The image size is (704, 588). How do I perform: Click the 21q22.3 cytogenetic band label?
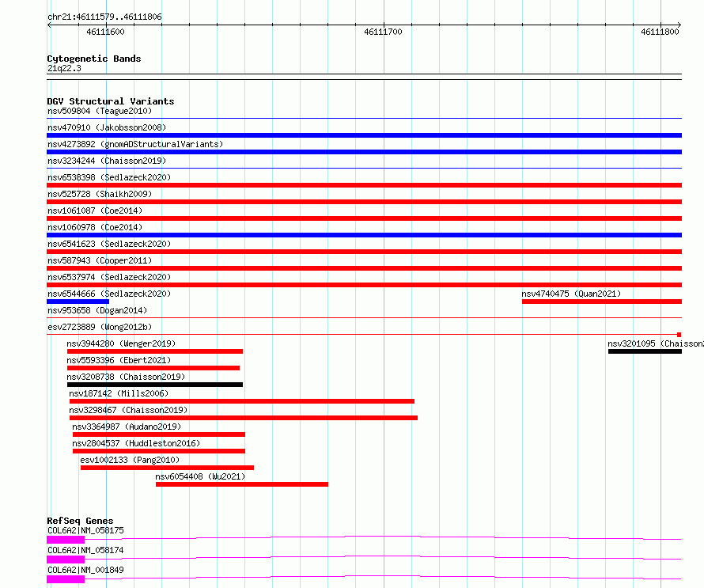(64, 68)
